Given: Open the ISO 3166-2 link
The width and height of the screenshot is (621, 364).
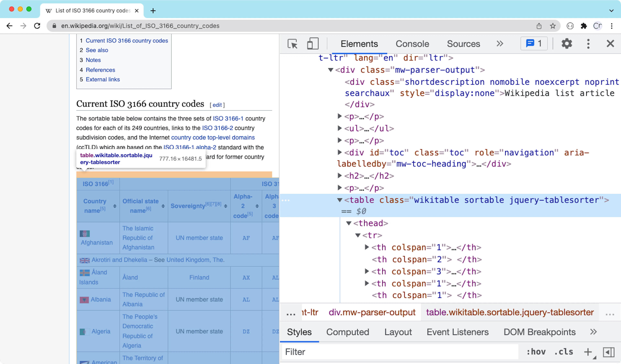Looking at the screenshot, I should 217,128.
